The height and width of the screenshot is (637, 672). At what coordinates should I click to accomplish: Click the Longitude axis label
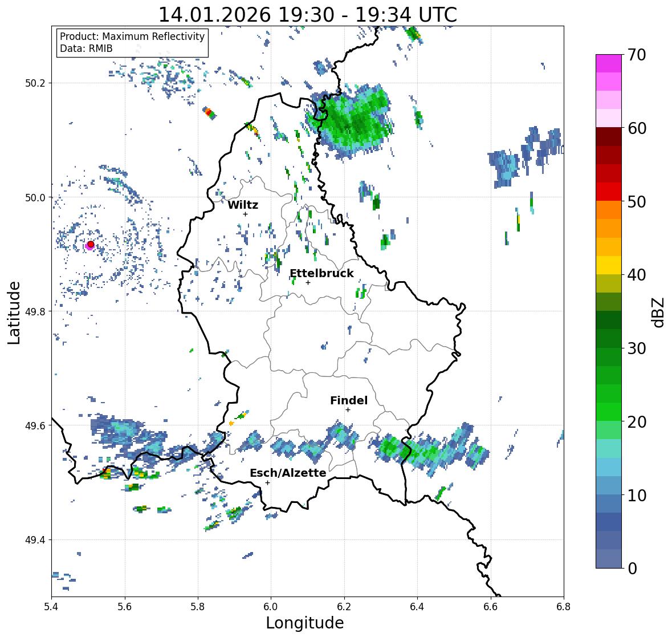pyautogui.click(x=305, y=623)
